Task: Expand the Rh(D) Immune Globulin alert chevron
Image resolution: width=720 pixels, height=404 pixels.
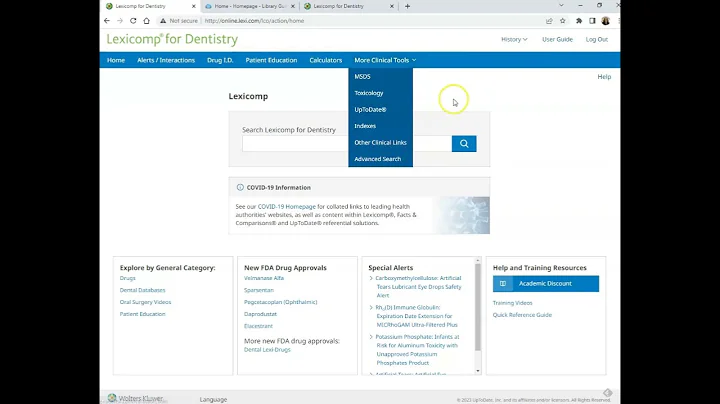Action: tap(371, 308)
